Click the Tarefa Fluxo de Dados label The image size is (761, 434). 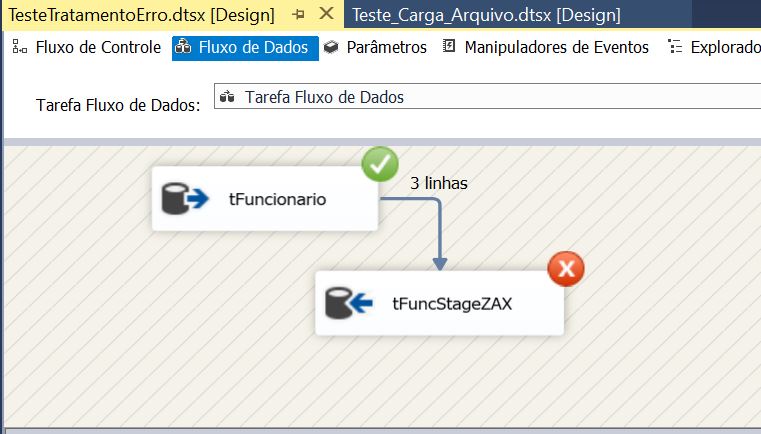118,105
